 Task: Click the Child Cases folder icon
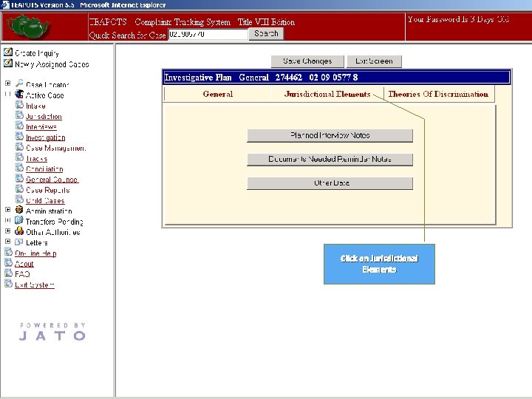pos(19,199)
